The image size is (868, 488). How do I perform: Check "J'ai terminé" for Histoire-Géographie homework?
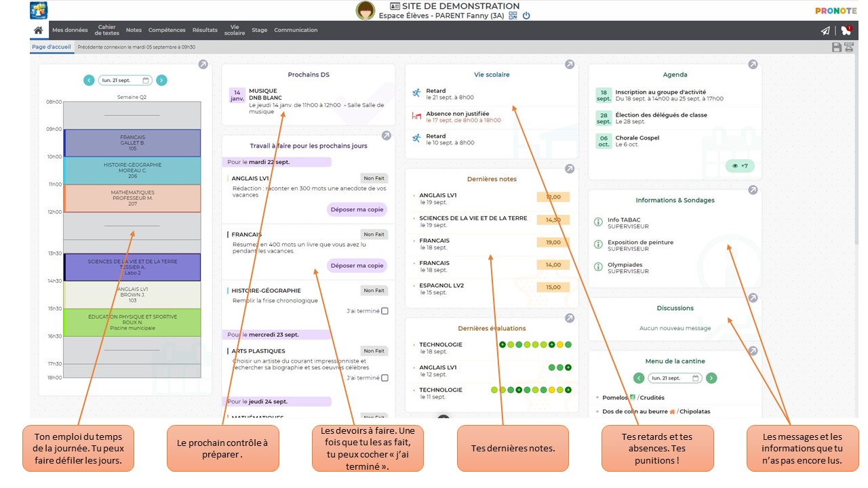click(384, 311)
